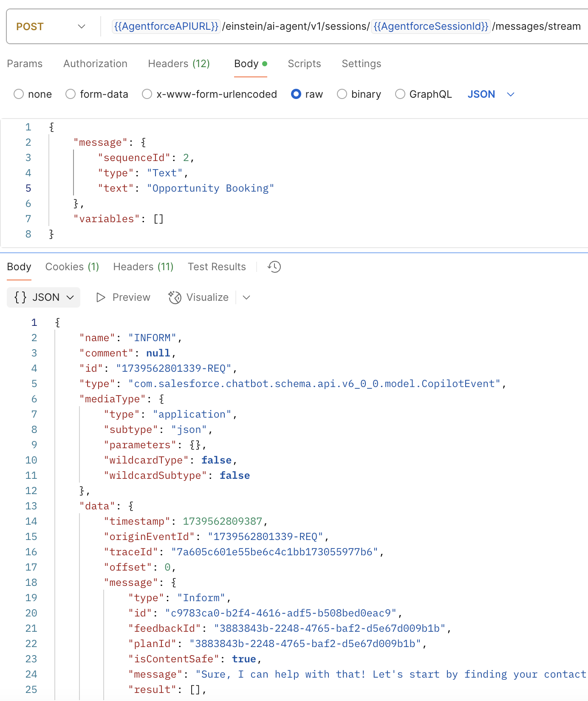
Task: Select the binary body option
Action: [342, 94]
